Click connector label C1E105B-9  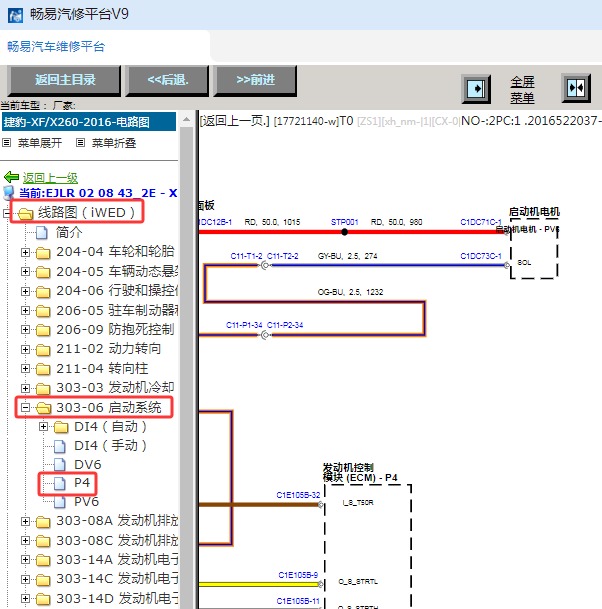coord(298,575)
